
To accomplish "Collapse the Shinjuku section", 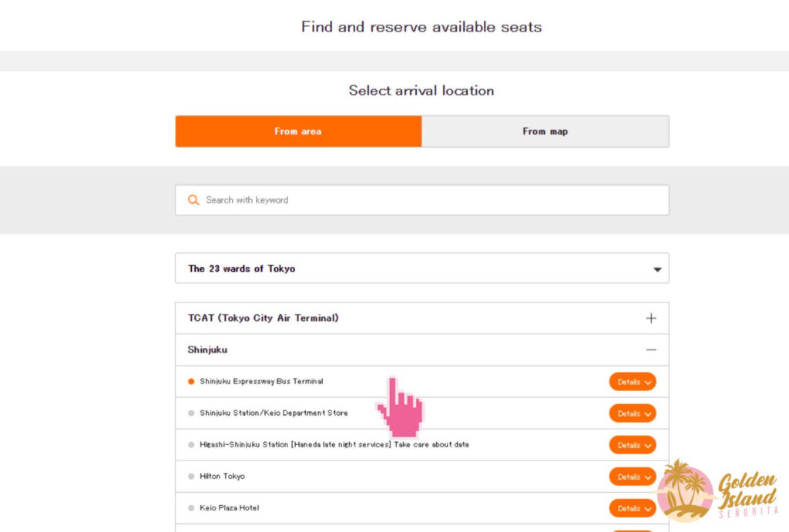I will pos(208,350).
